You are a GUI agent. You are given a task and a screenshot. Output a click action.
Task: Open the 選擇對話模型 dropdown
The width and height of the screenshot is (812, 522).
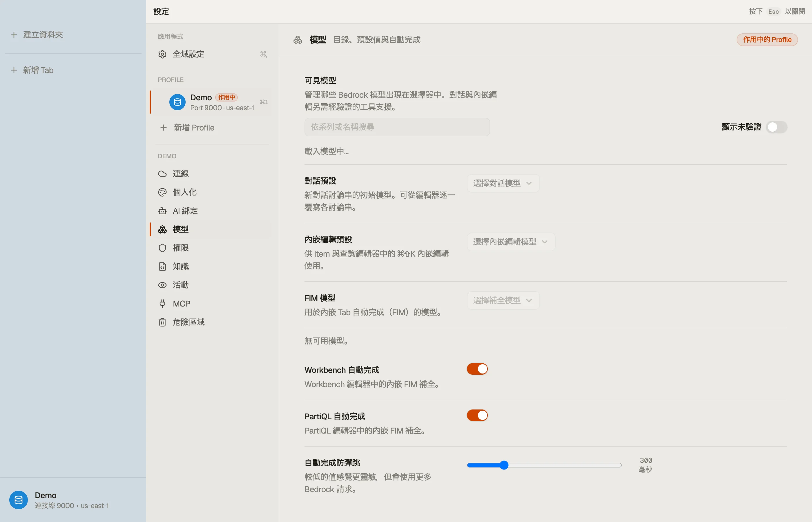click(503, 183)
